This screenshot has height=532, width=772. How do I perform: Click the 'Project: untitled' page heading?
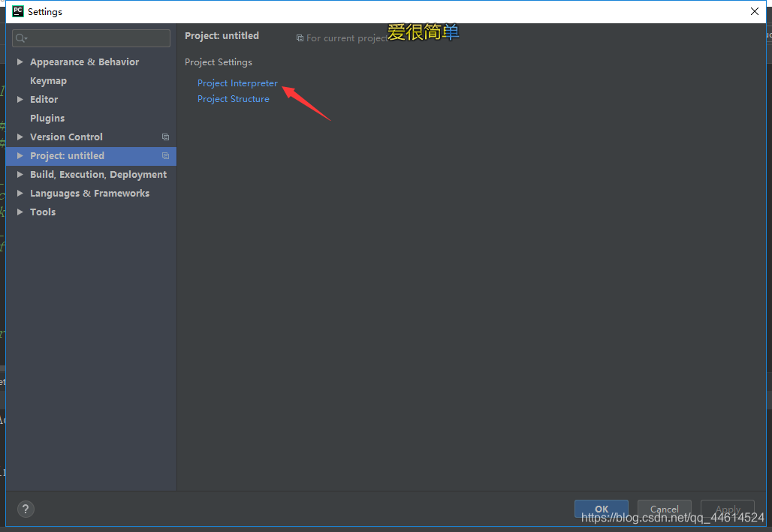click(222, 35)
